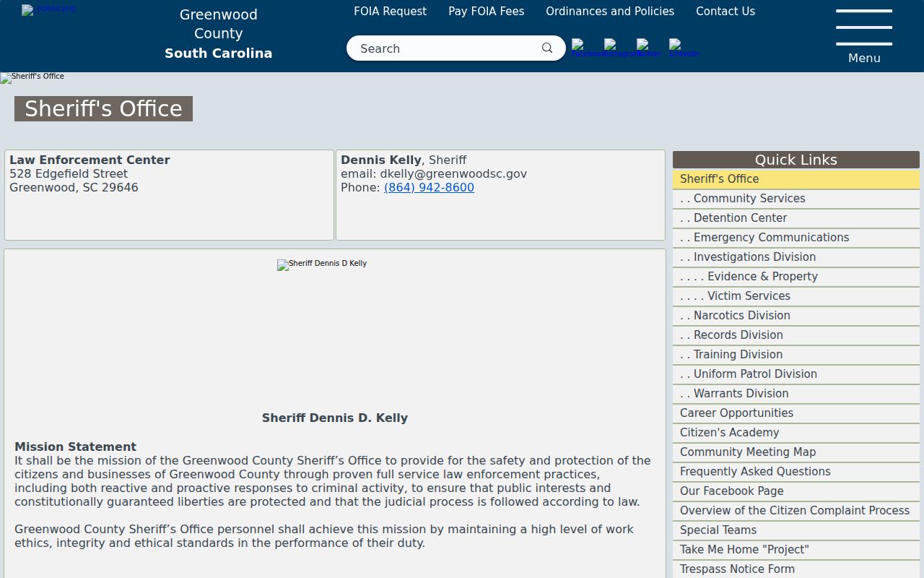Screen dimensions: 924x578
Task: Click the Mission Statement heading
Action: tap(75, 447)
